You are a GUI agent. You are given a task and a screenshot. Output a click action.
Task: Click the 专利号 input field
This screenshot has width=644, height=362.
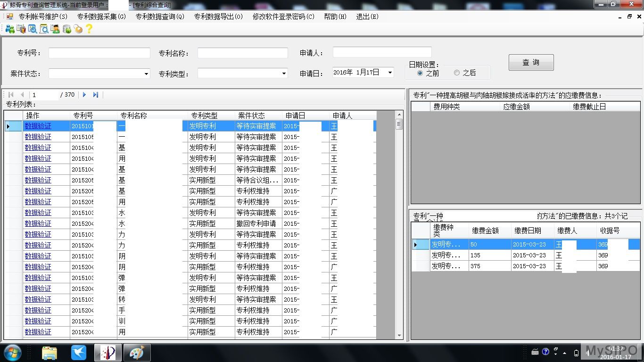[99, 53]
